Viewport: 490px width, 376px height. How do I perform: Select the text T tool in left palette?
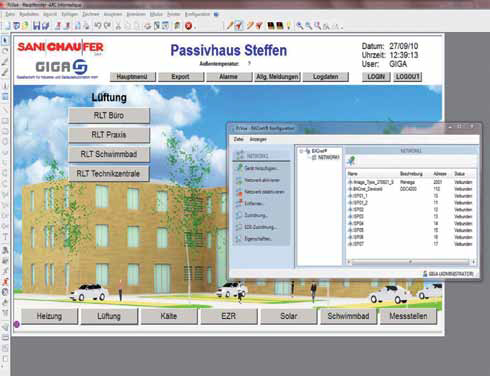coord(5,237)
